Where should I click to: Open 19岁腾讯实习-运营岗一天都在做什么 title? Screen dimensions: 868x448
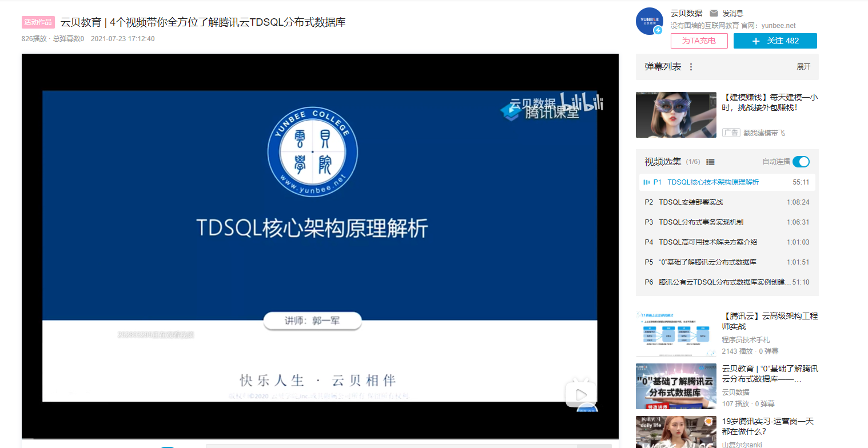click(768, 426)
